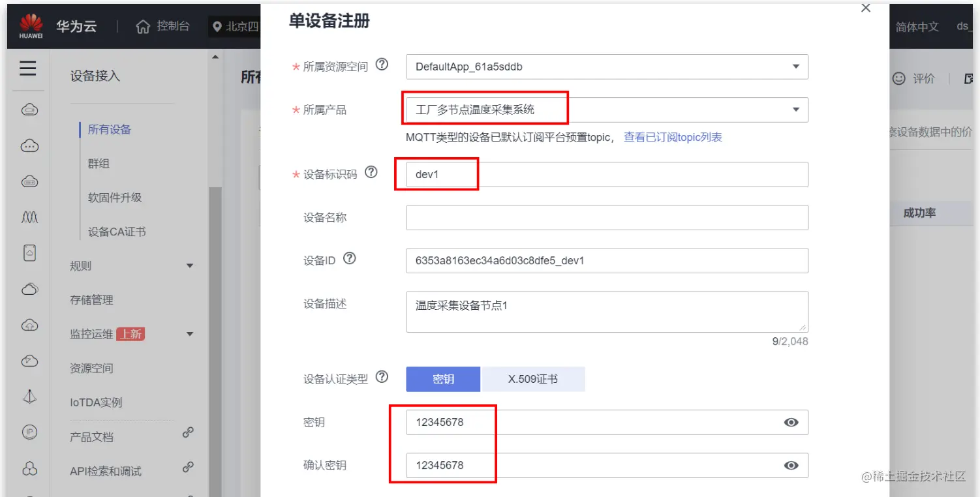Screen dimensions: 980x497
Task: Click cloud upload icon in left rail
Action: point(29,325)
